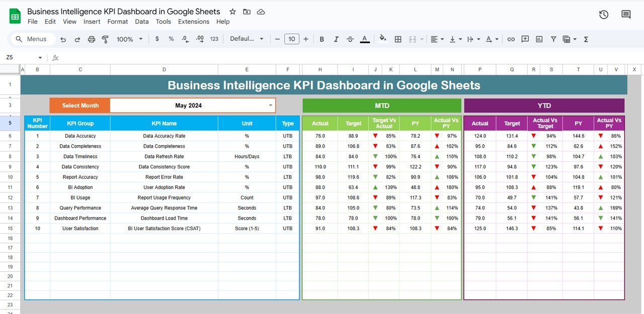This screenshot has width=644, height=314.
Task: Click the undo arrow icon
Action: (63, 39)
